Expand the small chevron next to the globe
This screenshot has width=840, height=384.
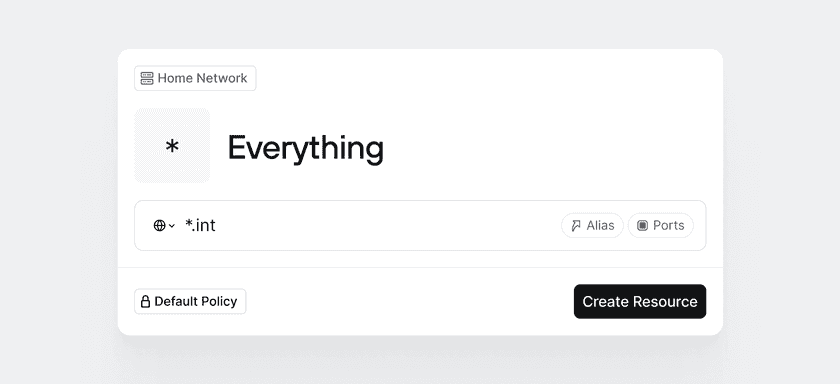pos(171,226)
